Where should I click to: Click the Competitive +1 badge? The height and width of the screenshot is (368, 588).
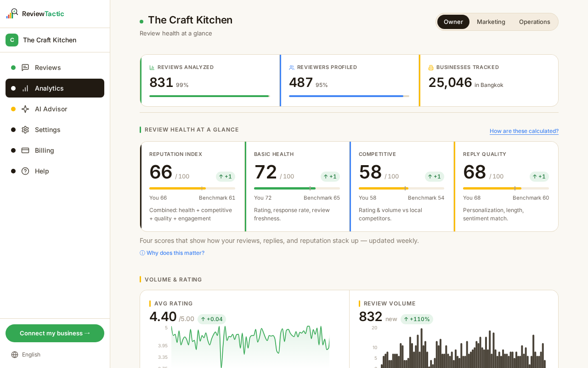click(x=435, y=177)
